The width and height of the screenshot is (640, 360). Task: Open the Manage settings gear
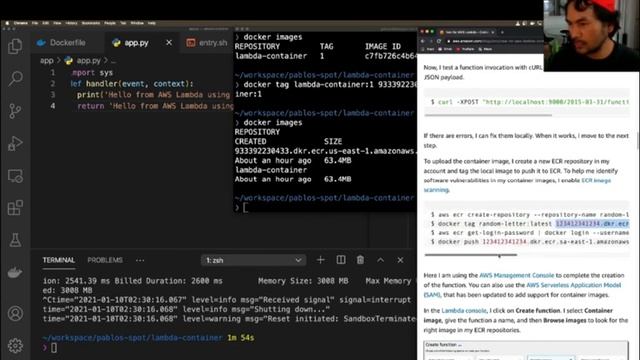tap(15, 346)
